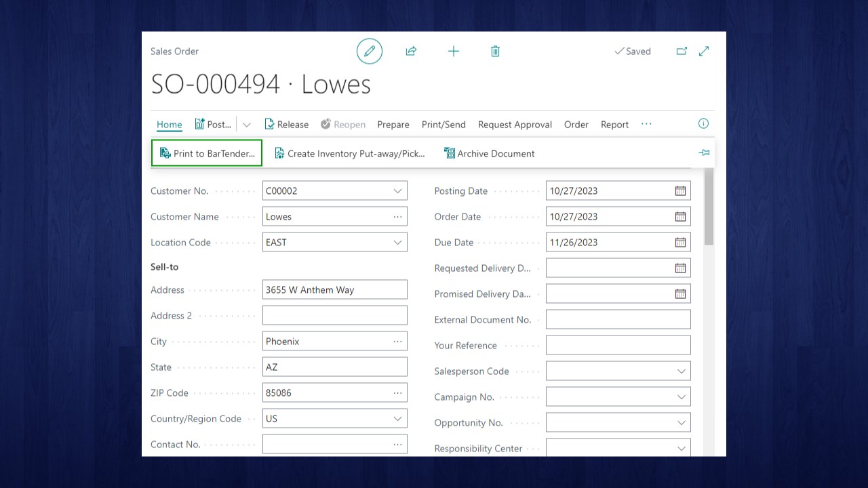Click External Document No. field

click(618, 320)
